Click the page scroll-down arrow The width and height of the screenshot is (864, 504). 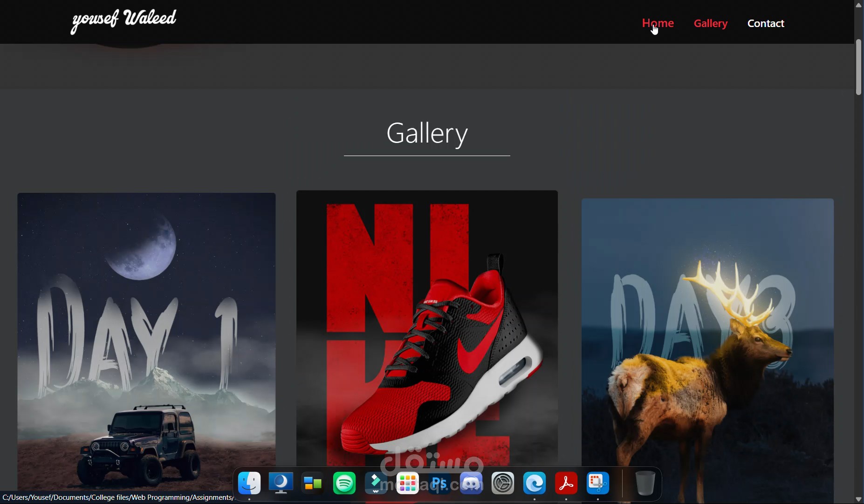point(859,499)
